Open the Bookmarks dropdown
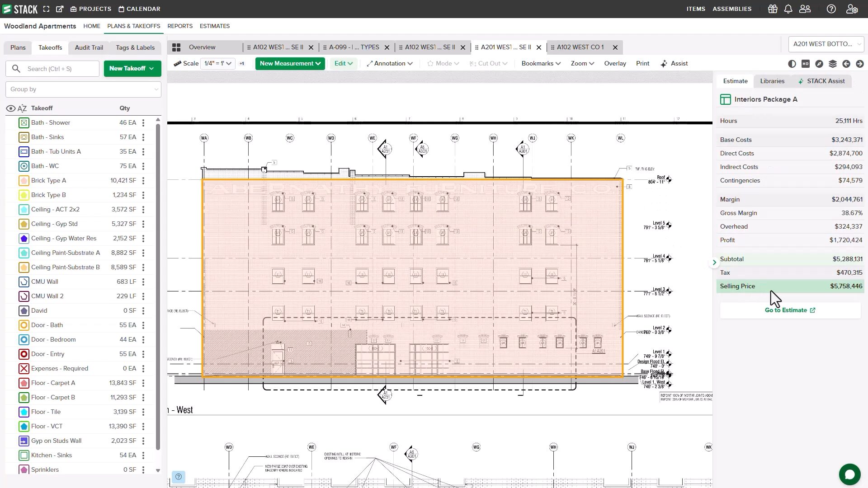The image size is (868, 488). [541, 64]
